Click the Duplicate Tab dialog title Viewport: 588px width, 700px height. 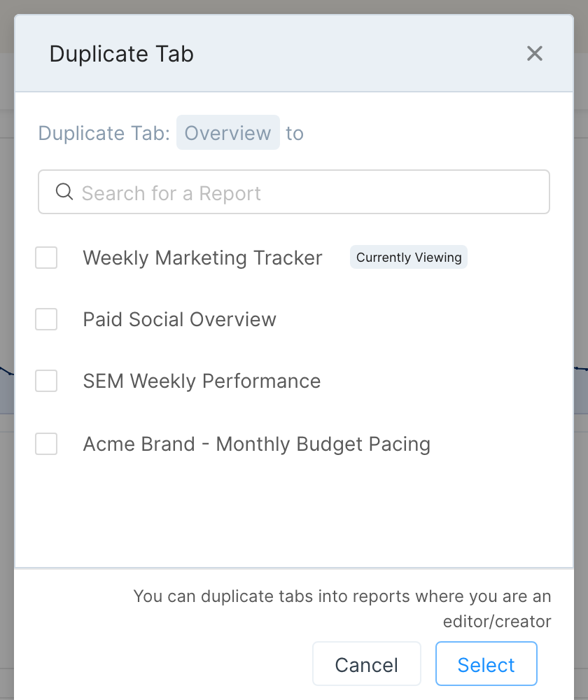pos(121,54)
